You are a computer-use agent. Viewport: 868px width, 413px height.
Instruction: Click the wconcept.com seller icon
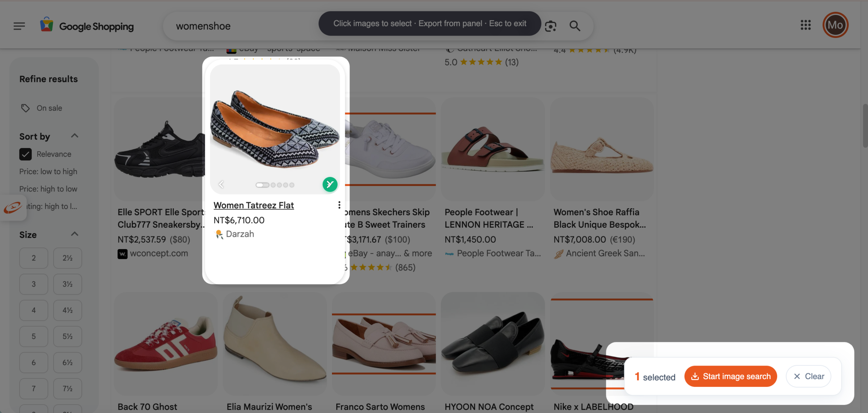[122, 254]
